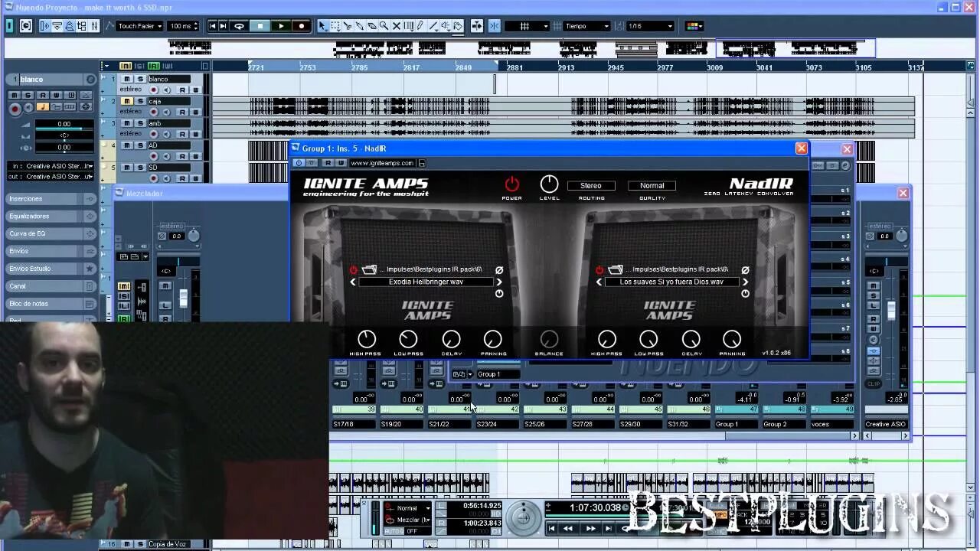Load previous impulse before Exodia Hellbringer.wav

coord(353,282)
